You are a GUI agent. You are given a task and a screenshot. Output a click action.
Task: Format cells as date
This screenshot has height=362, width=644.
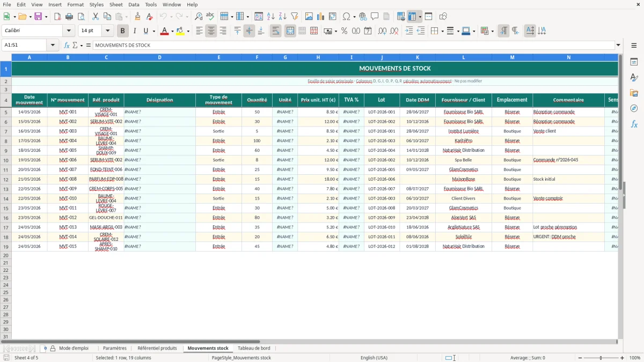[368, 31]
